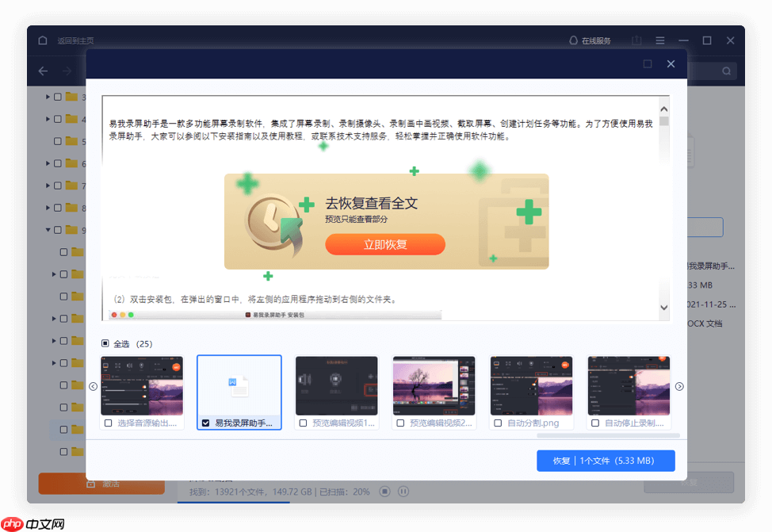Click the home icon beside 返回到主页
772x532 pixels.
tap(43, 40)
